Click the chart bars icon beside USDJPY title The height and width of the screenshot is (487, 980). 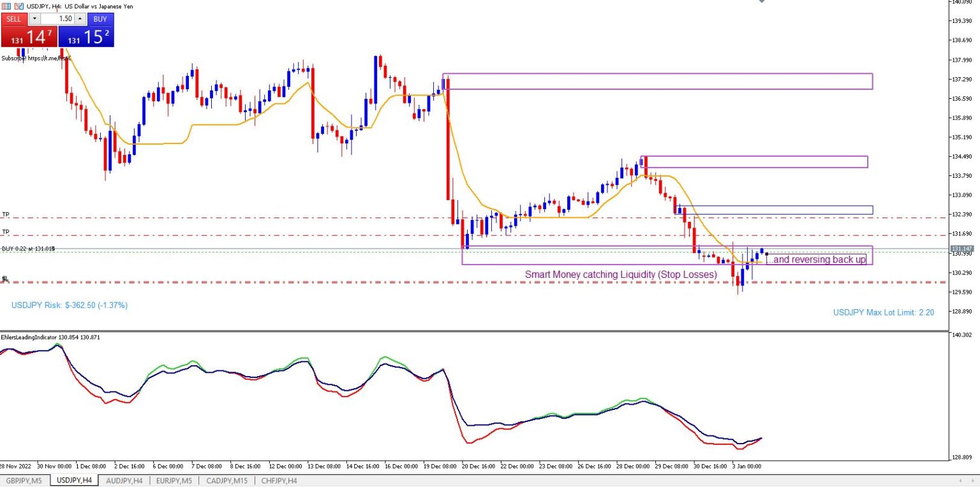(19, 6)
